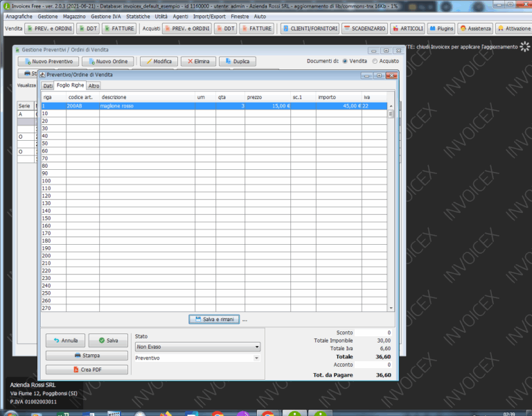Select importo cell 45,00 €

click(339, 106)
